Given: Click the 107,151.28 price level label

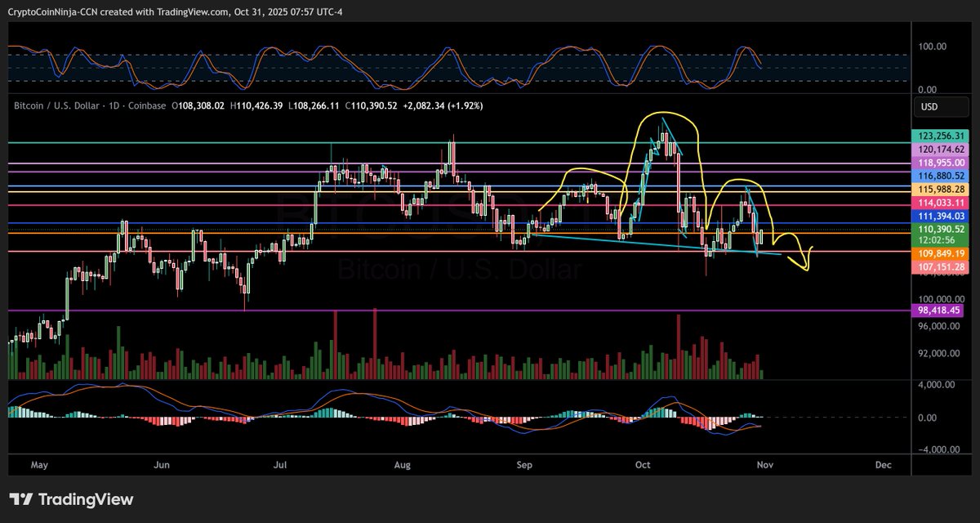Looking at the screenshot, I should (x=939, y=267).
